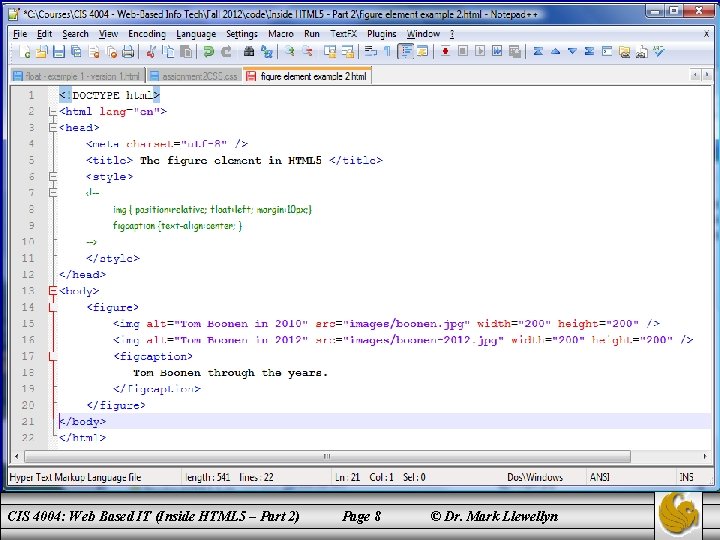Click the Replace icon next to Find
The image size is (720, 540).
[266, 52]
